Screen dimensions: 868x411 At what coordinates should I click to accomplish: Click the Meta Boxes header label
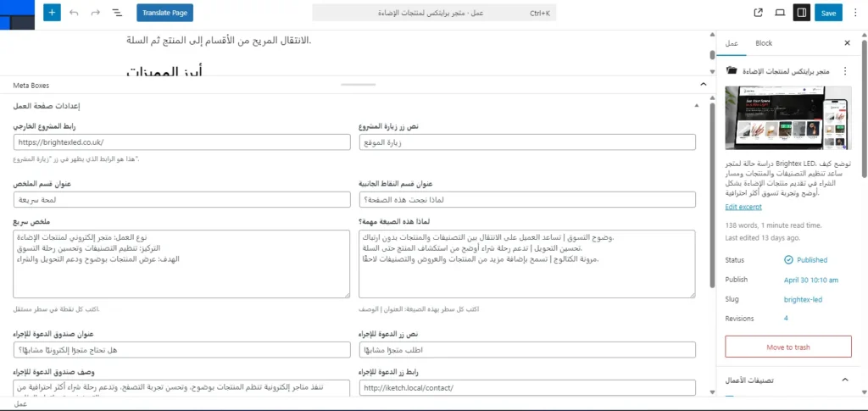[31, 86]
